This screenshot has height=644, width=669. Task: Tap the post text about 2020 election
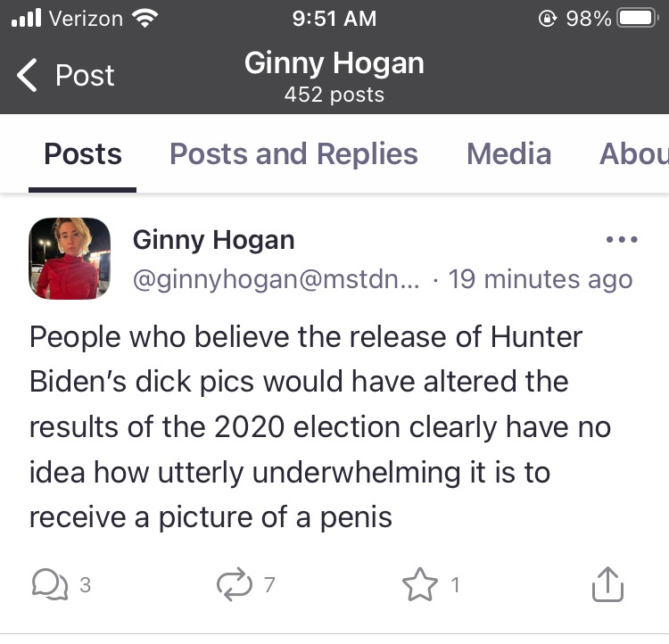coord(320,426)
